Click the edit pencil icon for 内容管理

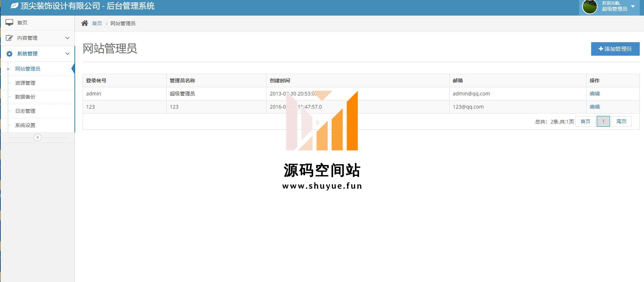(x=10, y=38)
